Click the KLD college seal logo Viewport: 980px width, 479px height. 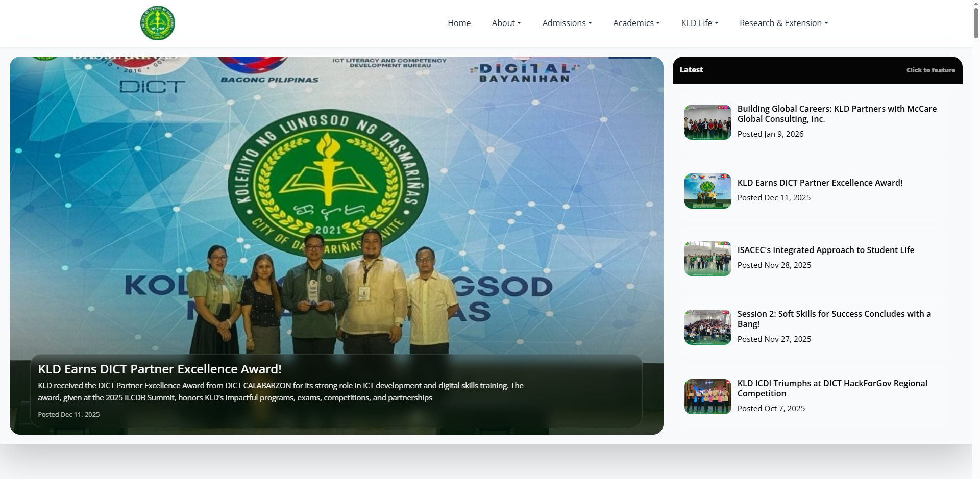pos(157,23)
